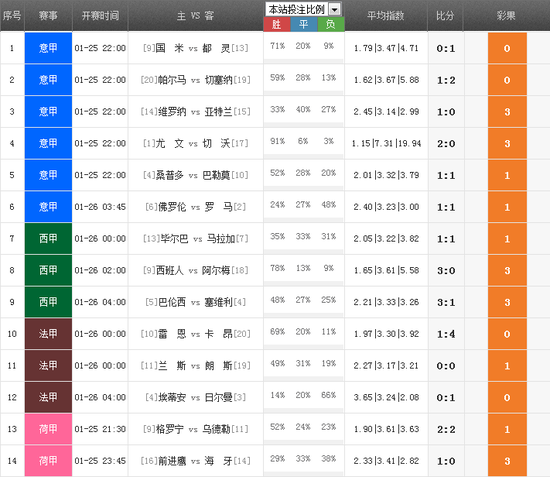Click the 3.65|3.24|2.08 average odds
The image size is (550, 477).
[386, 397]
